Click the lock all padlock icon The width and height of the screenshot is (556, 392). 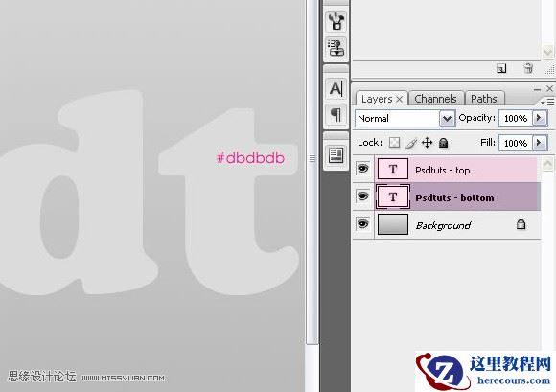click(443, 143)
